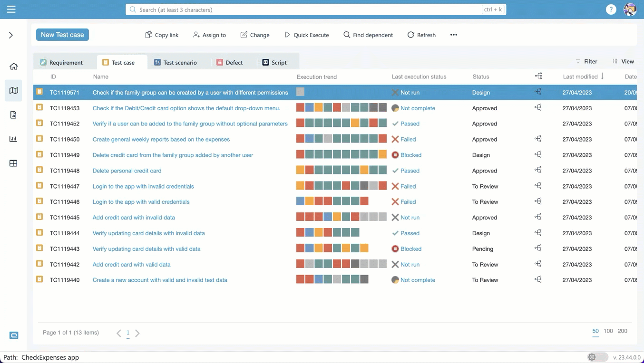Open the View options menu
Image resolution: width=644 pixels, height=363 pixels.
point(623,61)
